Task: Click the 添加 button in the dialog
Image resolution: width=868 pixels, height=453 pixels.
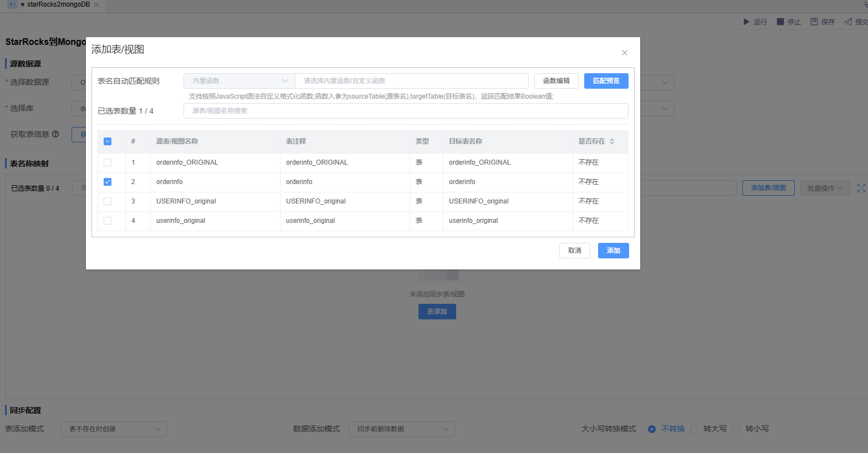Action: coord(613,251)
